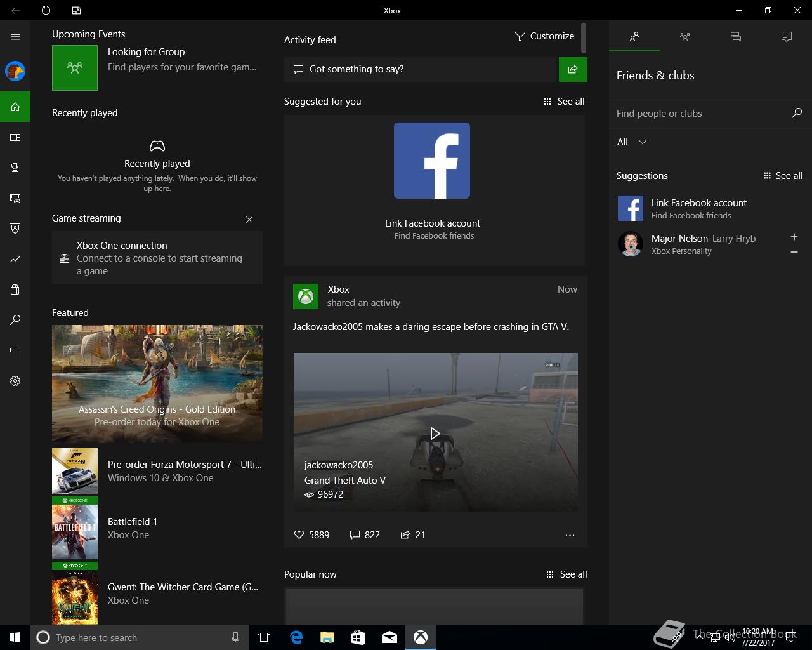Screen dimensions: 812x650
Task: Share the Xbox activity post
Action: tap(413, 535)
